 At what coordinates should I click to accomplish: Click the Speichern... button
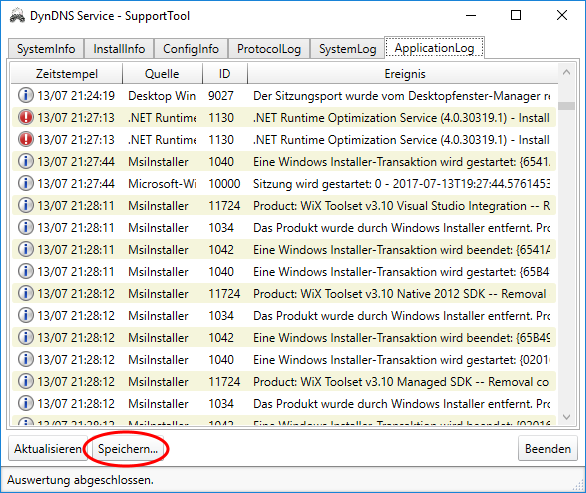[128, 448]
